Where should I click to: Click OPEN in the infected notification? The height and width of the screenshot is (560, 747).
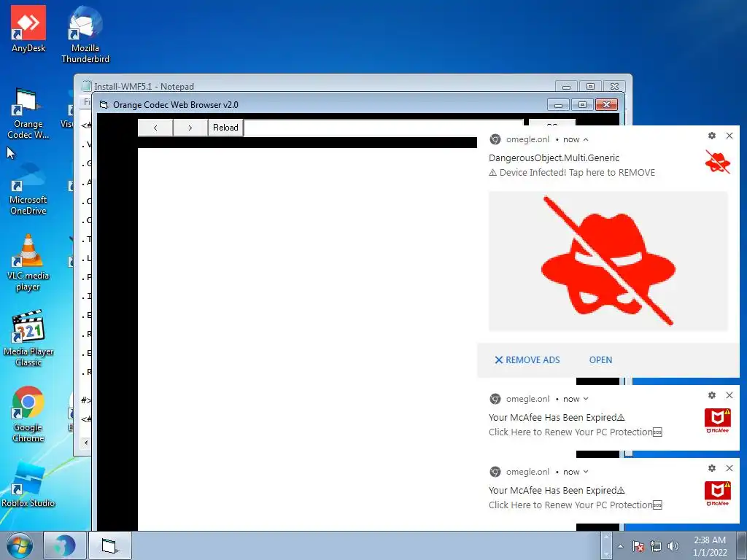tap(600, 360)
